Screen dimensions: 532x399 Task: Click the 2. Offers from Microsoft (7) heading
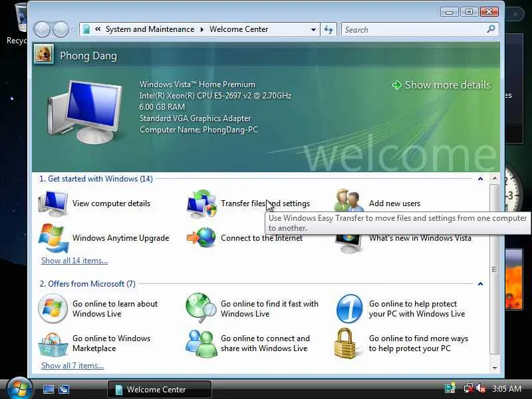pyautogui.click(x=87, y=284)
